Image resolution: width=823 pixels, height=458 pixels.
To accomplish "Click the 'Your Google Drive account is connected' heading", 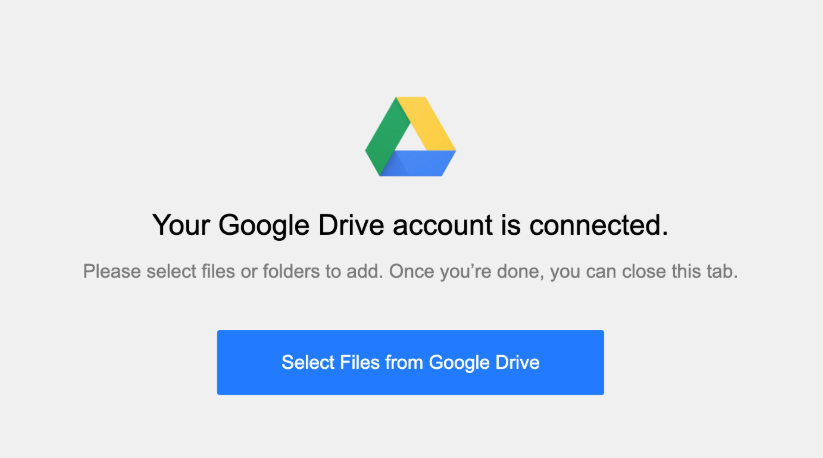I will [410, 226].
